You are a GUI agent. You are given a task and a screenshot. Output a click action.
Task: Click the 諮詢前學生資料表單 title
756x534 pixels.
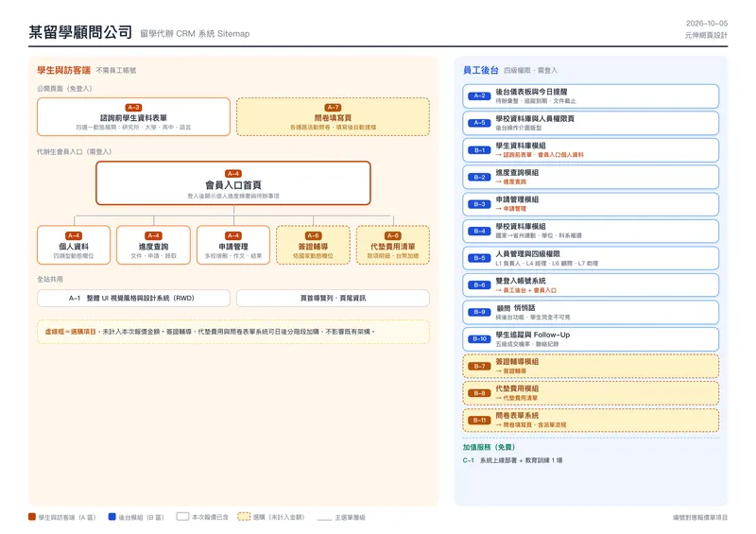pos(133,118)
